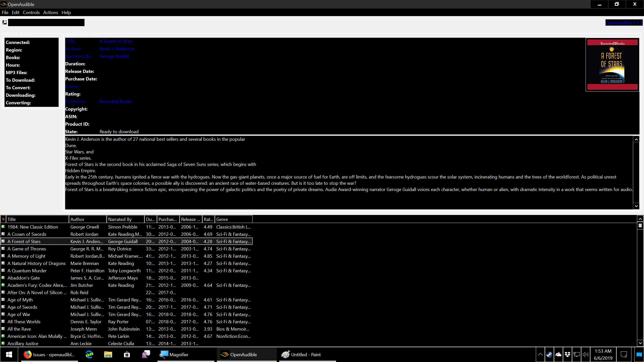Click the description panel scroll-down arrow
The height and width of the screenshot is (362, 644).
click(636, 206)
